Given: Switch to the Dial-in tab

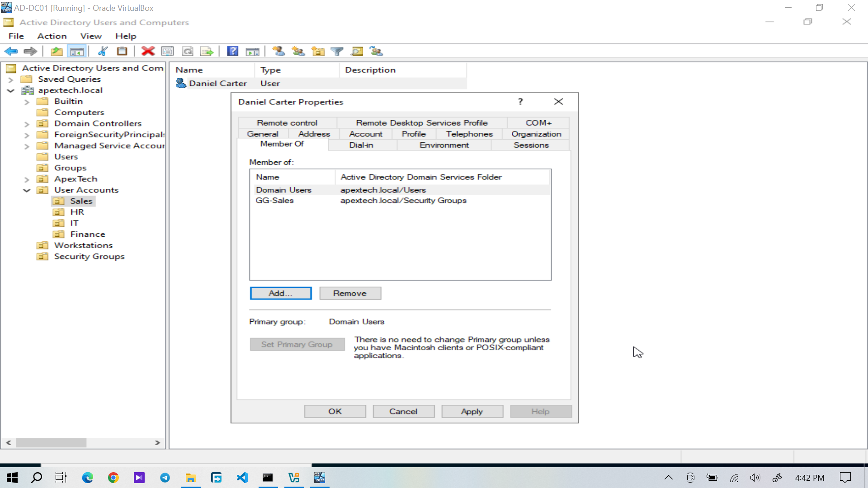Looking at the screenshot, I should pyautogui.click(x=361, y=145).
